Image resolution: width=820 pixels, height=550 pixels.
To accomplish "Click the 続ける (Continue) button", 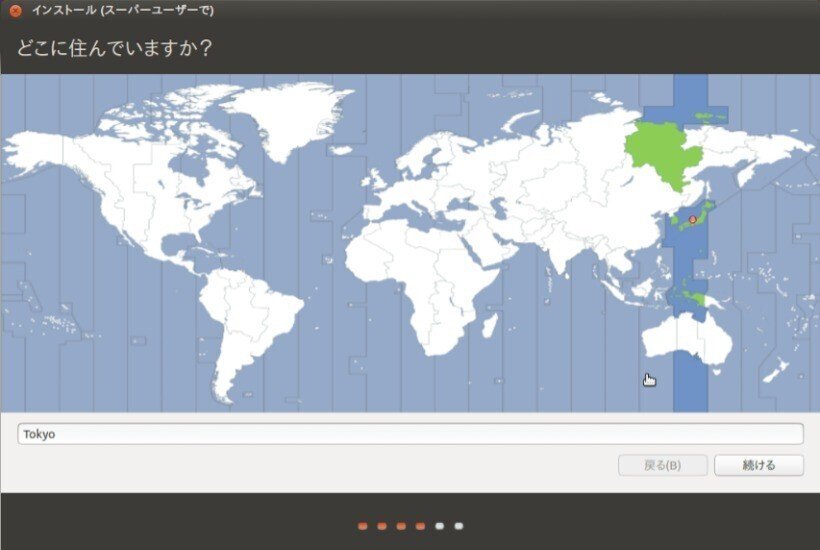I will point(758,465).
